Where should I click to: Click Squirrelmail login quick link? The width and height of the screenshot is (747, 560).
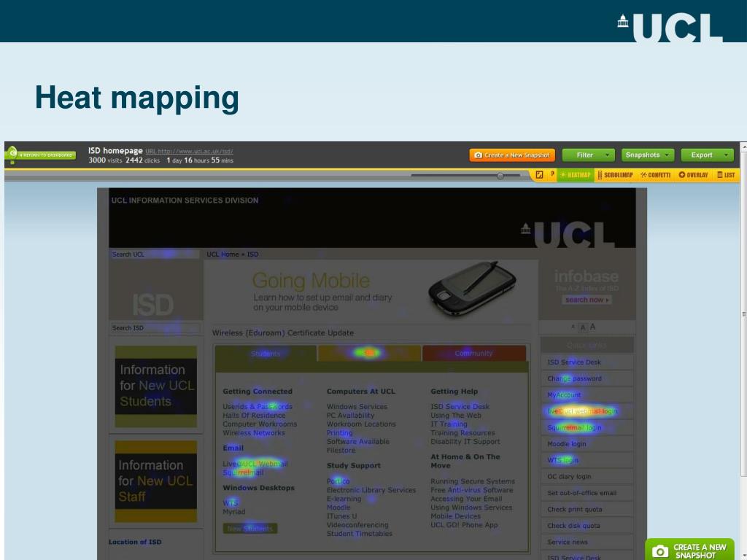(587, 427)
